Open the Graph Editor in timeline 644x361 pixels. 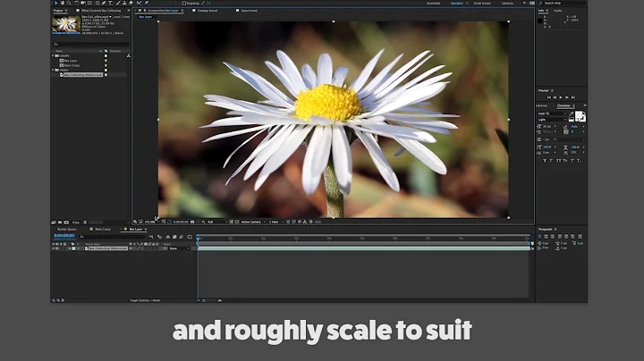tap(190, 237)
